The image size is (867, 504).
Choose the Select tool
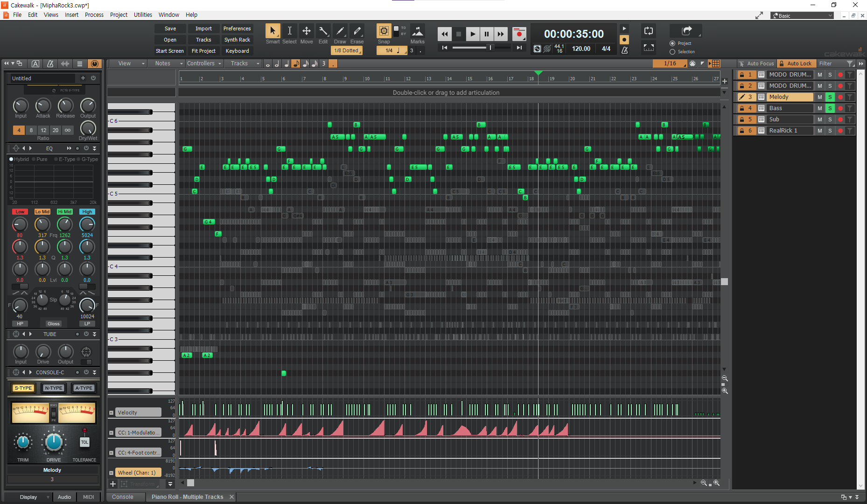tap(289, 31)
